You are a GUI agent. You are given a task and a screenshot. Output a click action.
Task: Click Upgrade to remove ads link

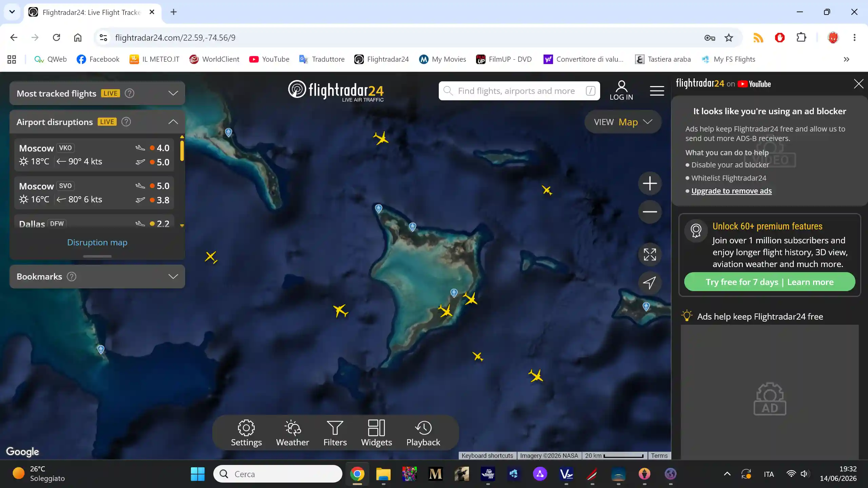[x=731, y=191]
